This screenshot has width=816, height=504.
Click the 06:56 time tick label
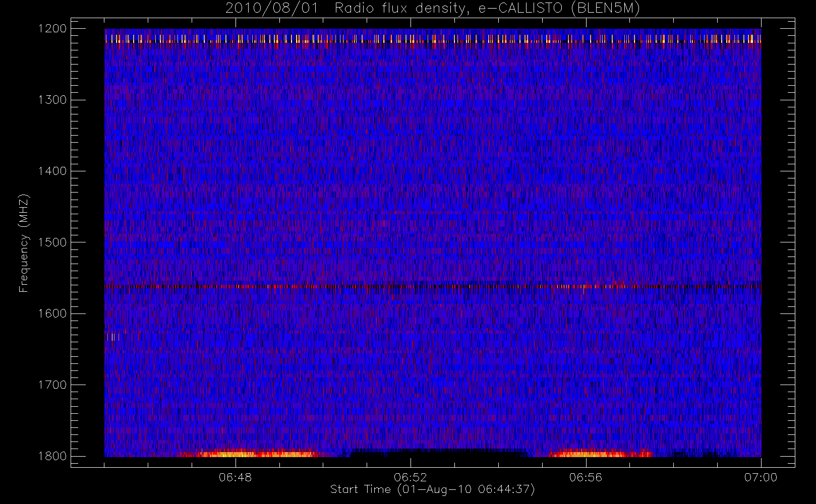tap(586, 477)
